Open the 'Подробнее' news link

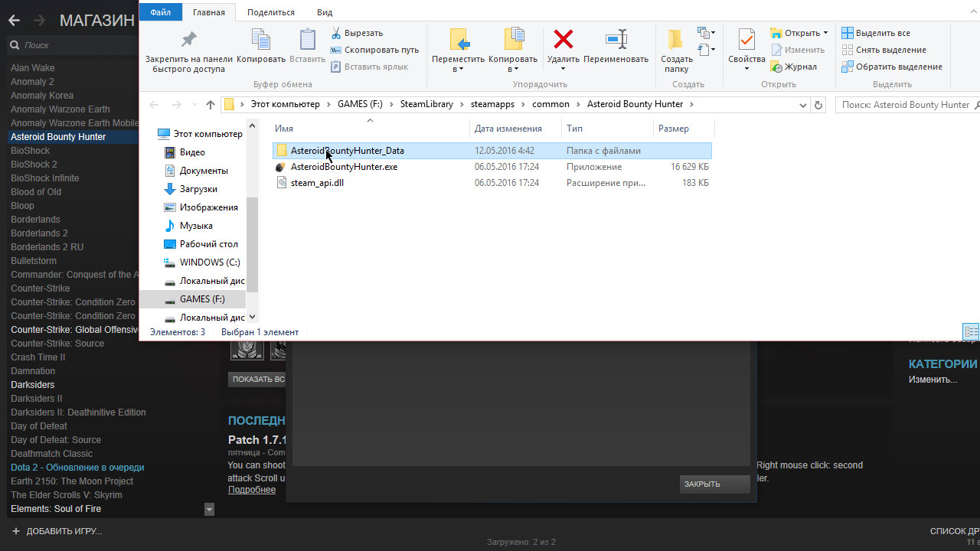(252, 490)
